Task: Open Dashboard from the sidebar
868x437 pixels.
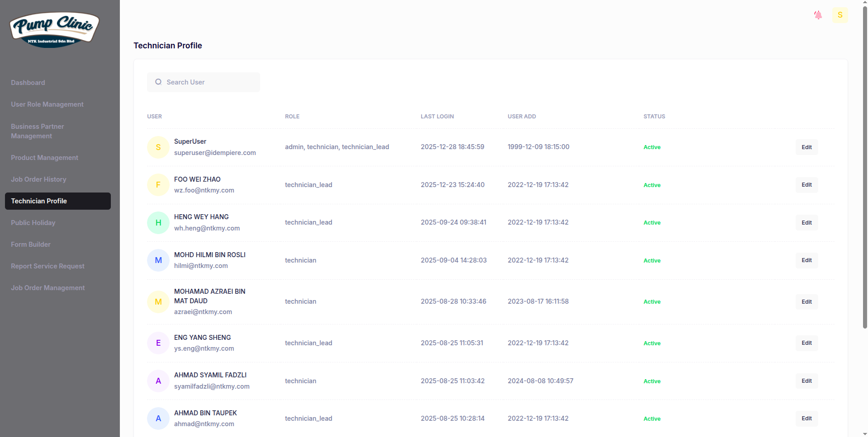Action: tap(28, 83)
